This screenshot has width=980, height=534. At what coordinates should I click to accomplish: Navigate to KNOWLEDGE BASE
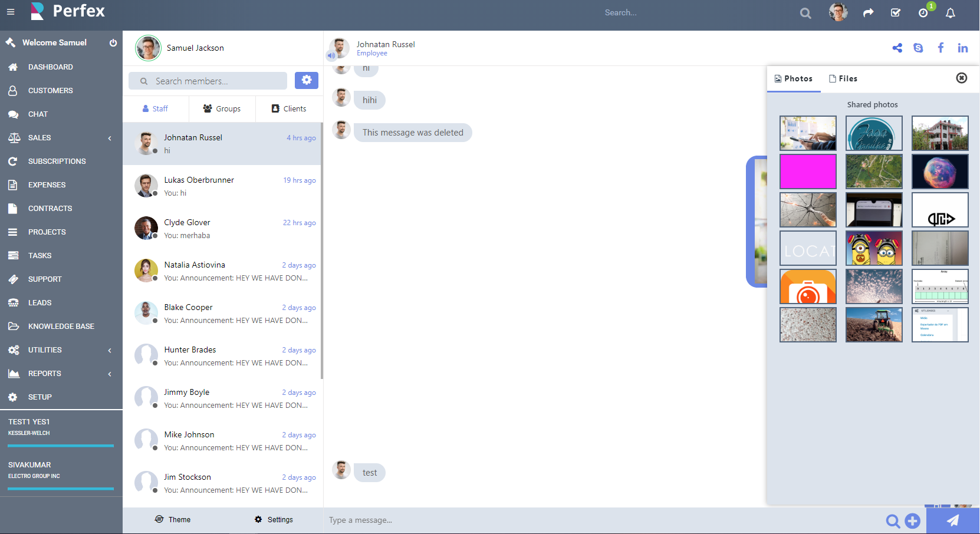61,326
